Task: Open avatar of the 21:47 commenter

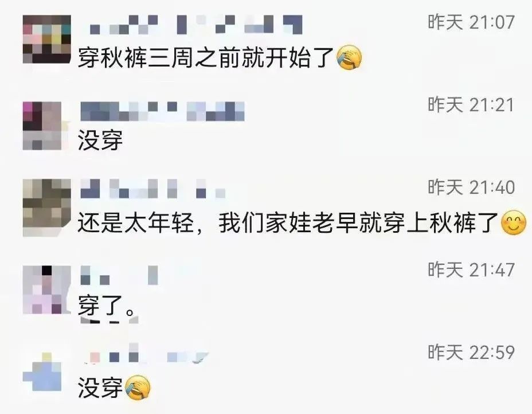Action: tap(47, 290)
